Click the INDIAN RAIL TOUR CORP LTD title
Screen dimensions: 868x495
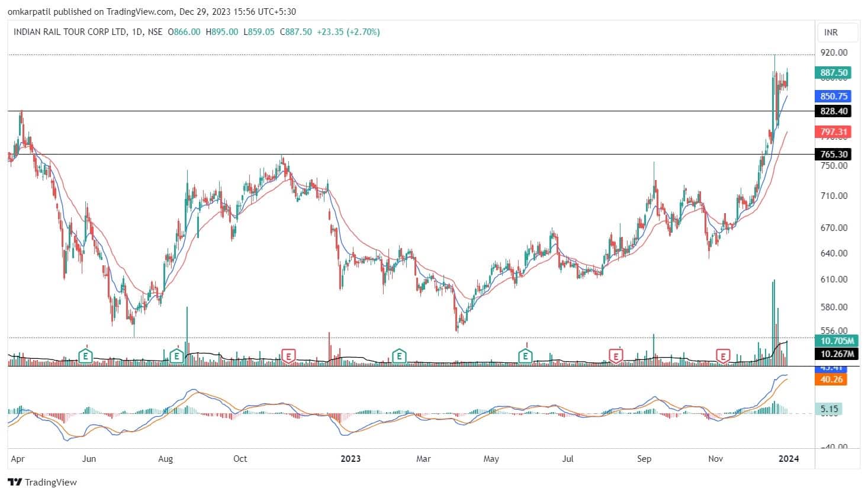point(70,32)
